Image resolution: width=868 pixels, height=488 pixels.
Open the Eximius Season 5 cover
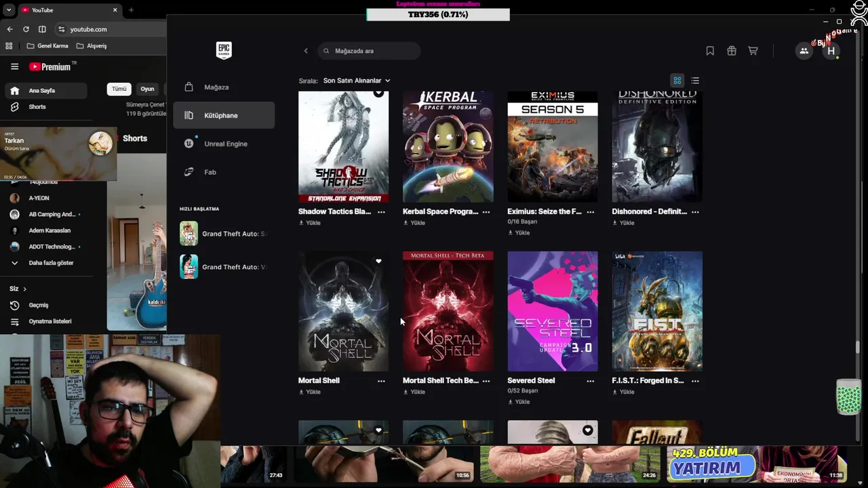[553, 147]
